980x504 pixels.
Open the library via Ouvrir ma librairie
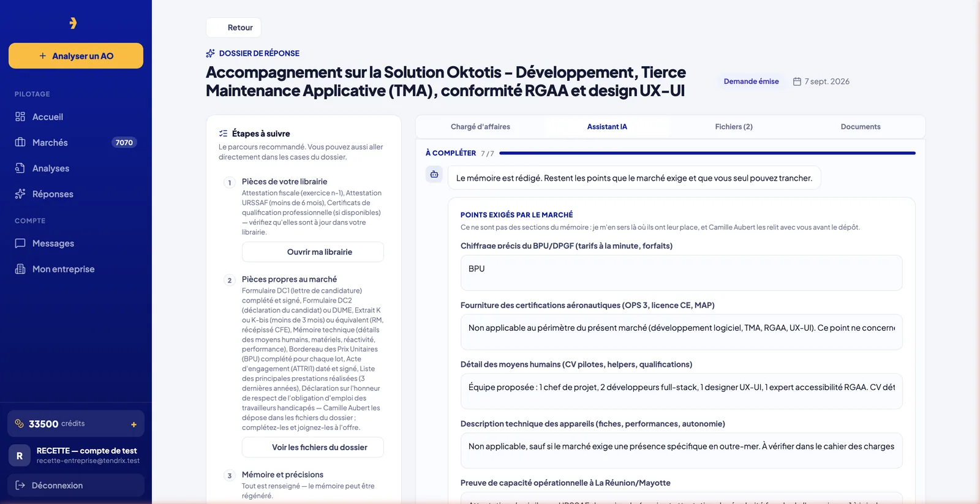click(313, 252)
